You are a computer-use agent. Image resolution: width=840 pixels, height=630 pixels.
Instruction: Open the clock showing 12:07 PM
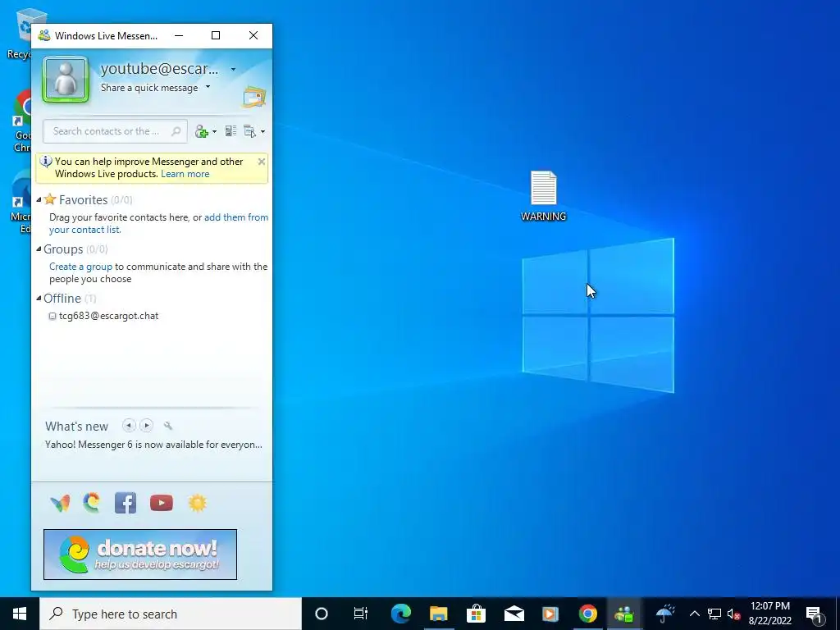(770, 614)
